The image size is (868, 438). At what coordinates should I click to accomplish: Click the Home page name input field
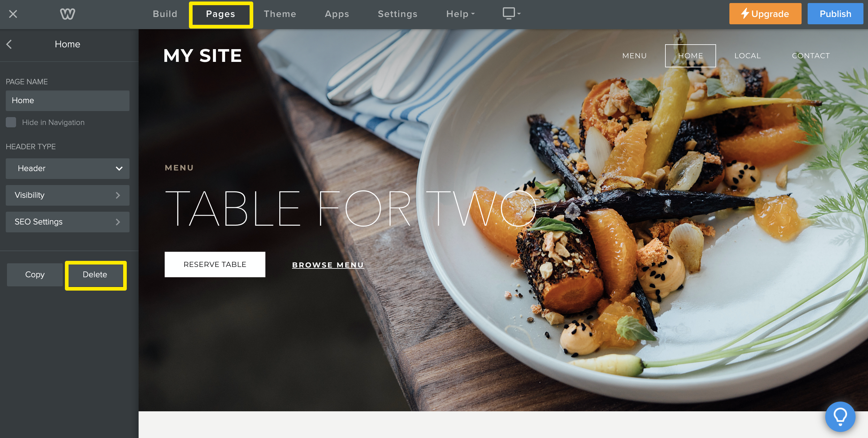tap(66, 100)
